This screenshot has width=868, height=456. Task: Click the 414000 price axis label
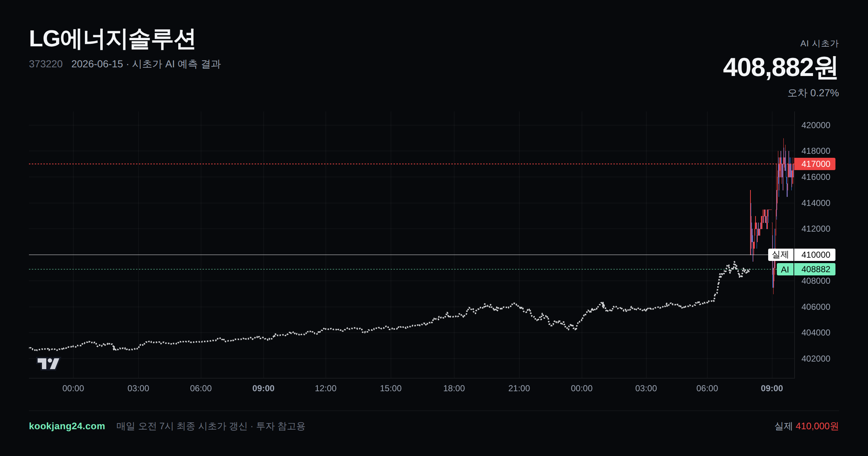coord(816,203)
